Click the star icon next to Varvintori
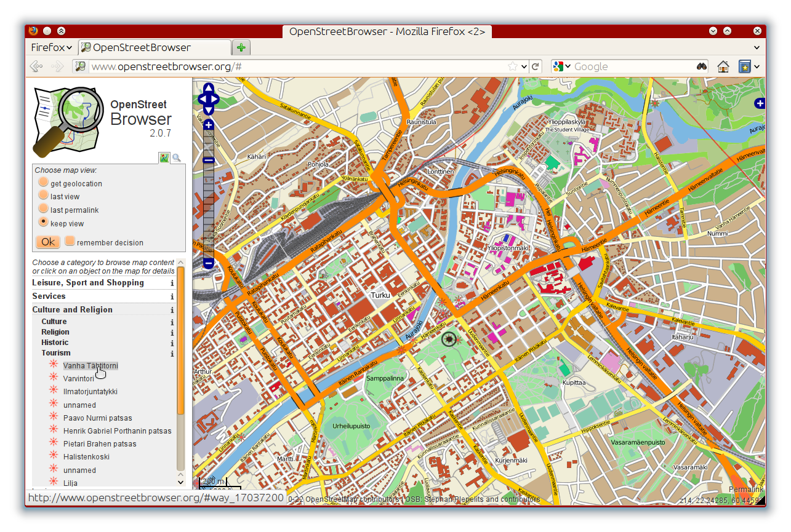791x532 pixels. pyautogui.click(x=54, y=378)
